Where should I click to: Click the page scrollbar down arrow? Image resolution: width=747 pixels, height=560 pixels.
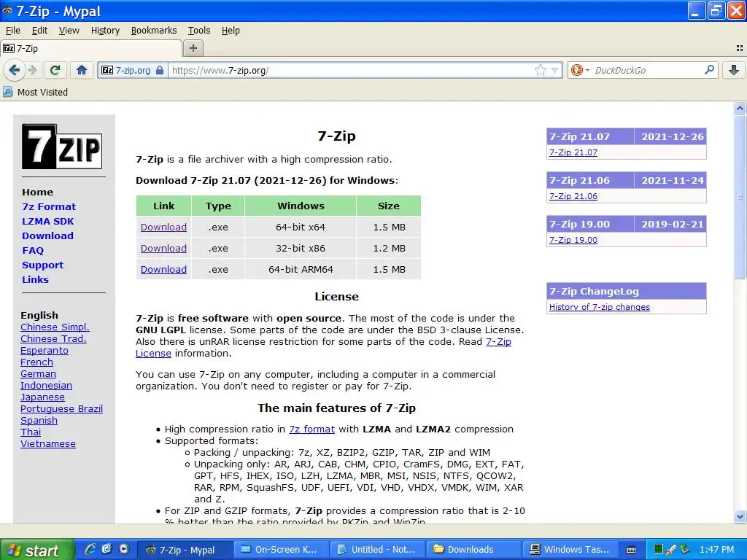click(x=740, y=516)
